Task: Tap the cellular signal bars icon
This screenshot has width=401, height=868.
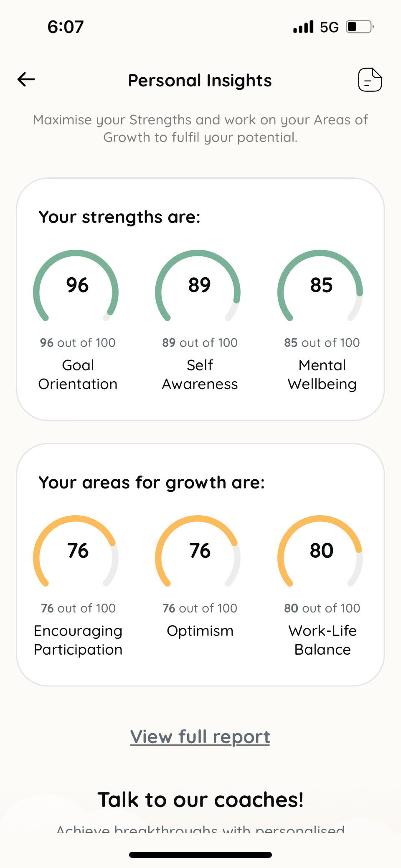Action: (303, 27)
